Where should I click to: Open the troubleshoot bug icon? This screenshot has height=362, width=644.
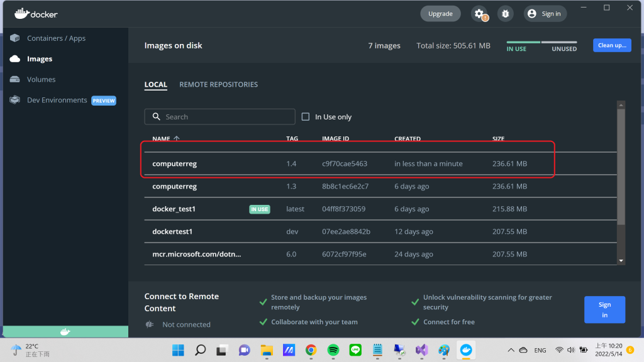[x=505, y=14]
